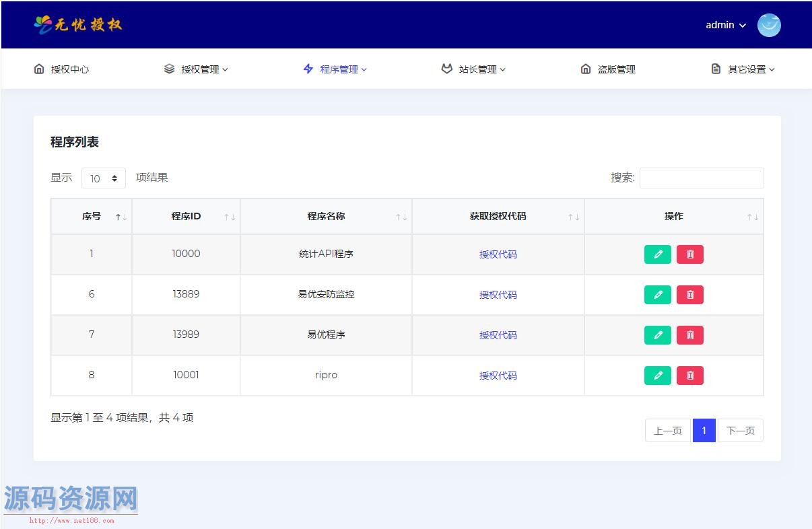This screenshot has height=529, width=812.
Task: Click program ID 13989 cell
Action: click(x=186, y=335)
